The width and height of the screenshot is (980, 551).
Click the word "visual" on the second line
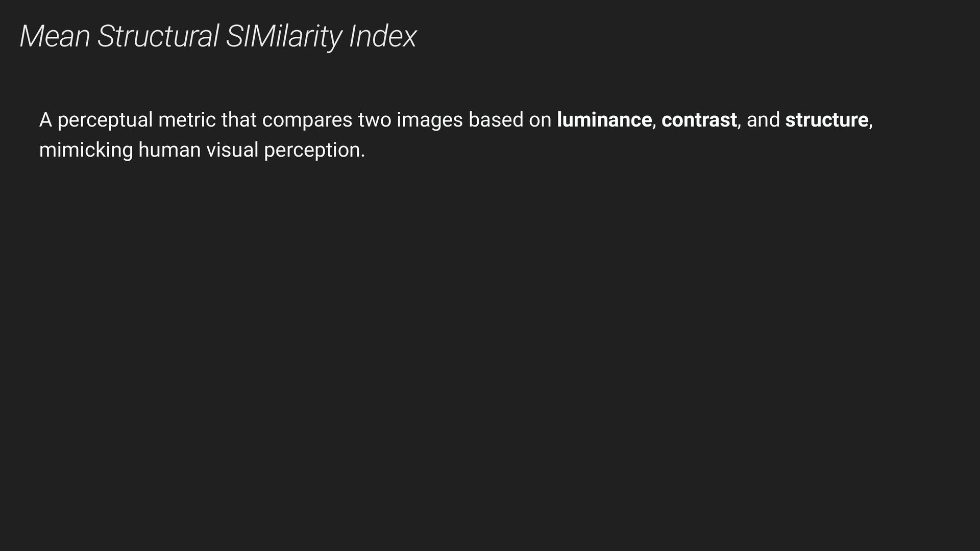[232, 150]
